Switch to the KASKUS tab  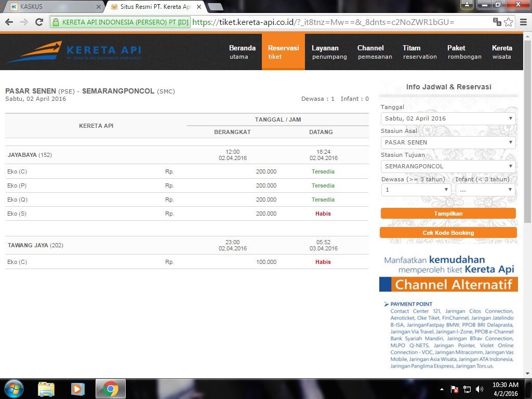pyautogui.click(x=54, y=6)
